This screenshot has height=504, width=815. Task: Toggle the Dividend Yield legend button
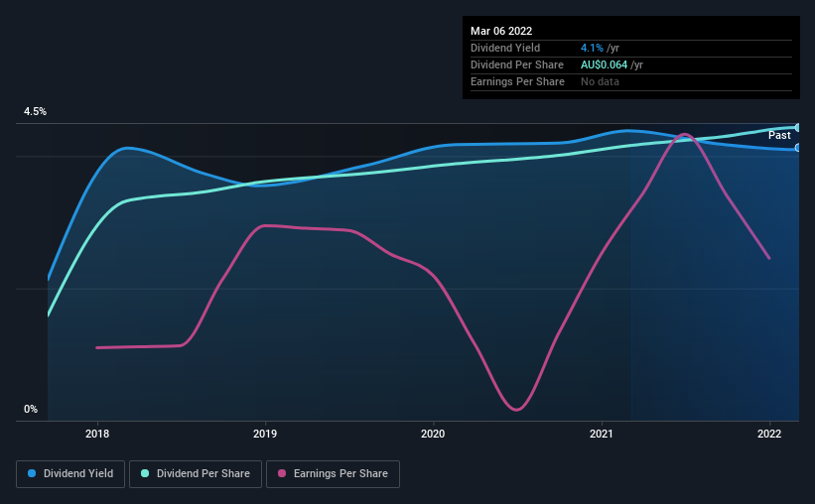[x=70, y=474]
